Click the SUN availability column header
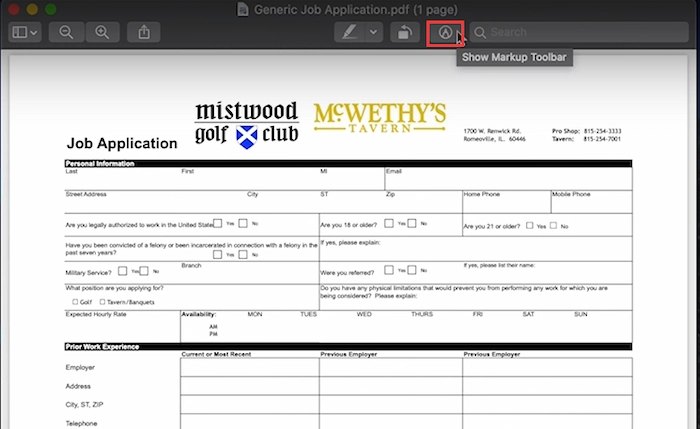 pyautogui.click(x=581, y=314)
